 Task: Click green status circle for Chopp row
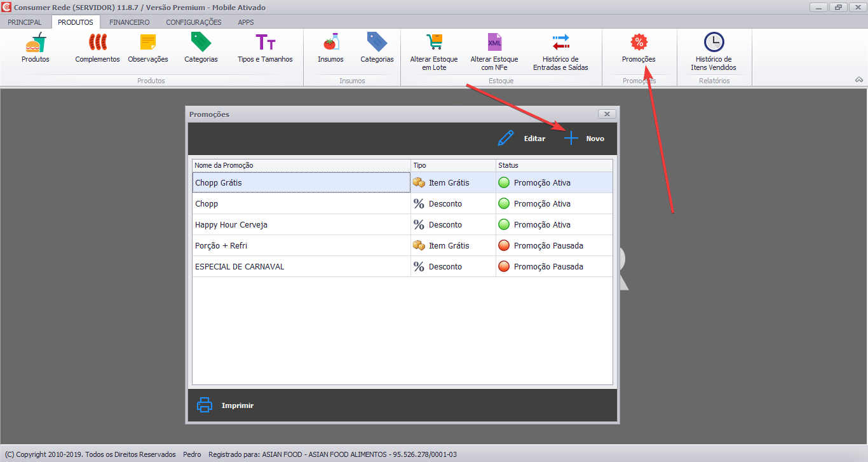click(505, 204)
